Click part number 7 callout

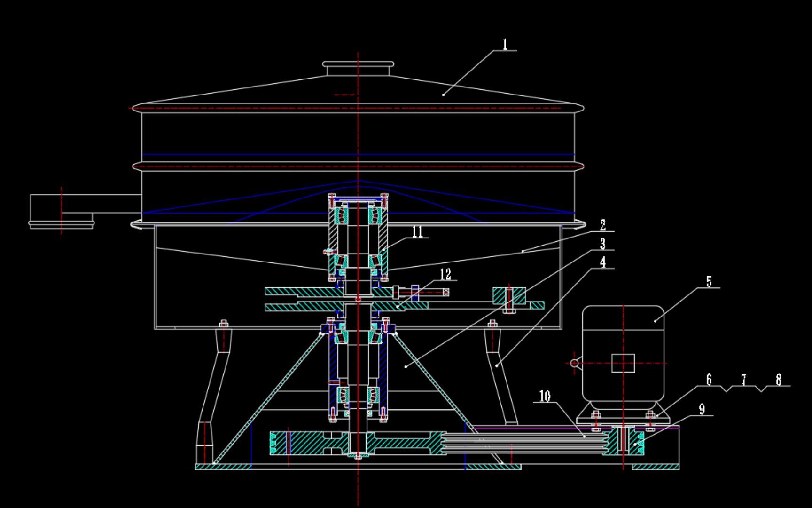744,379
